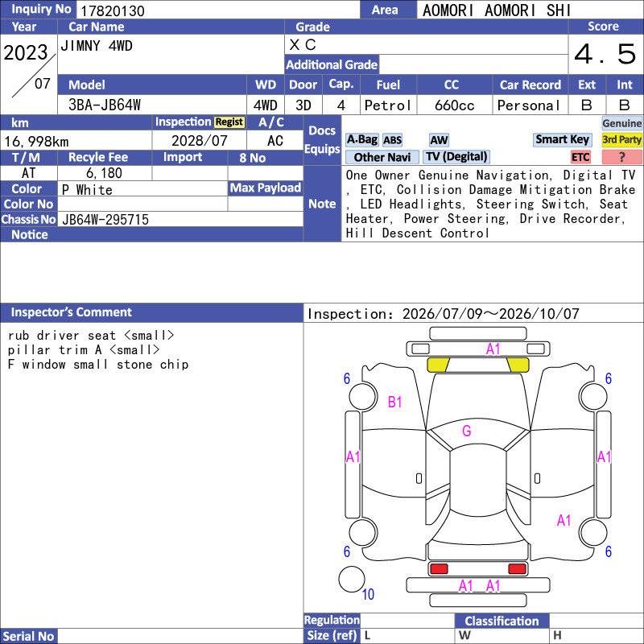This screenshot has width=644, height=644.
Task: Click the pink question mark badge
Action: click(x=621, y=157)
